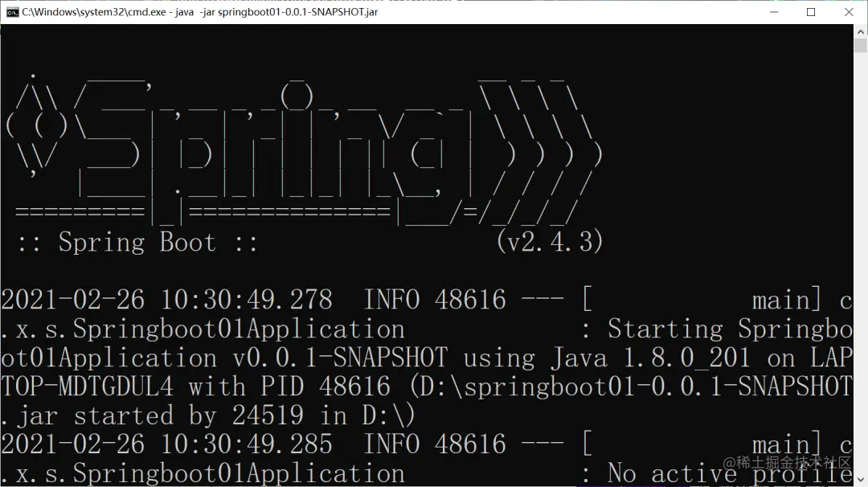This screenshot has height=487, width=868.
Task: Click the scrollbar down arrow
Action: pyautogui.click(x=860, y=480)
